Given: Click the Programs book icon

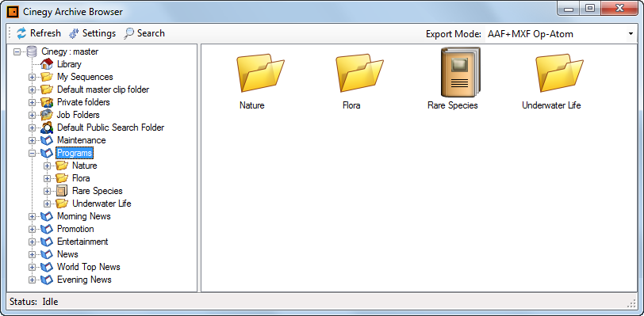Looking at the screenshot, I should pos(47,153).
